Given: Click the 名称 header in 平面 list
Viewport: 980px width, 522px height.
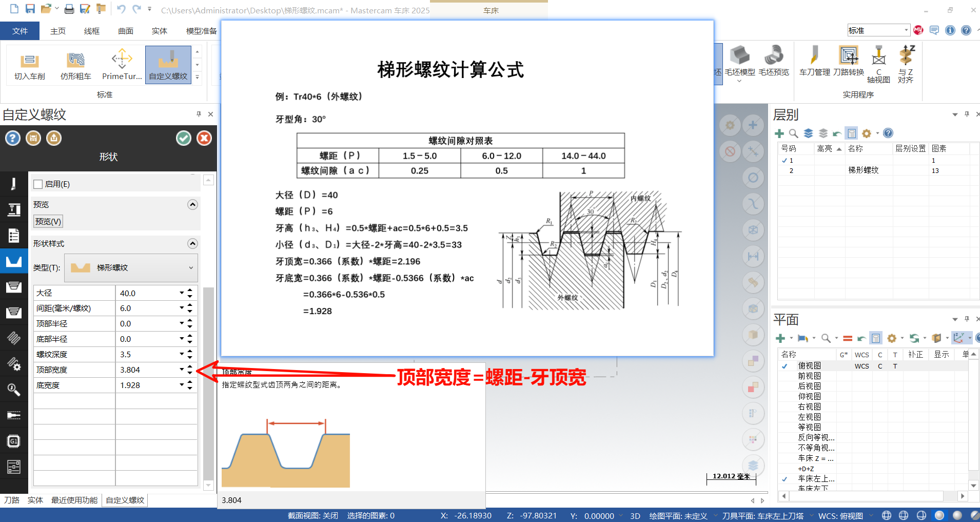Looking at the screenshot, I should (x=808, y=354).
